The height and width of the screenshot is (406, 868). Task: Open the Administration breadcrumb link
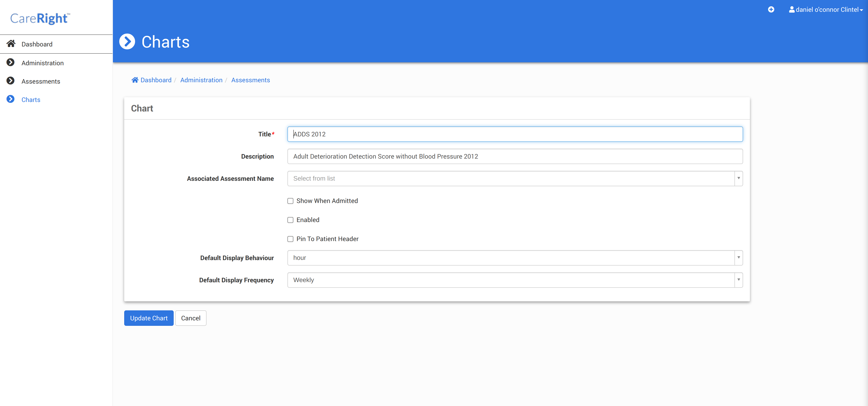[201, 80]
